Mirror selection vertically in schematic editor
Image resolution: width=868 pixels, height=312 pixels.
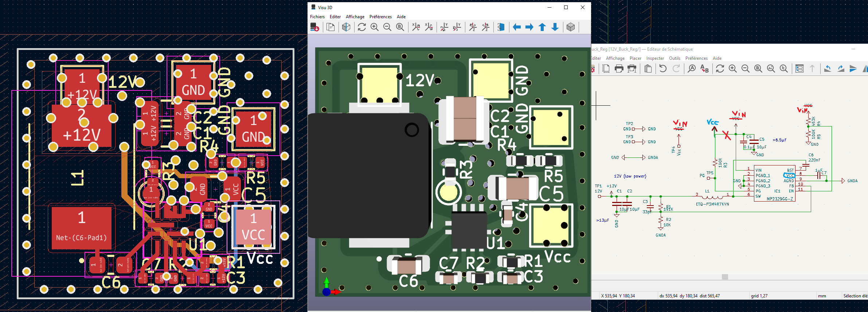tap(853, 69)
